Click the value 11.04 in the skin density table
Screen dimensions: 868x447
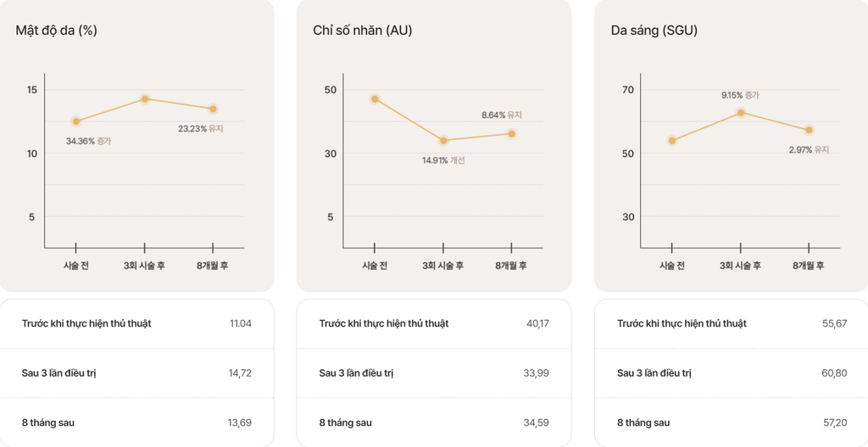coord(240,323)
